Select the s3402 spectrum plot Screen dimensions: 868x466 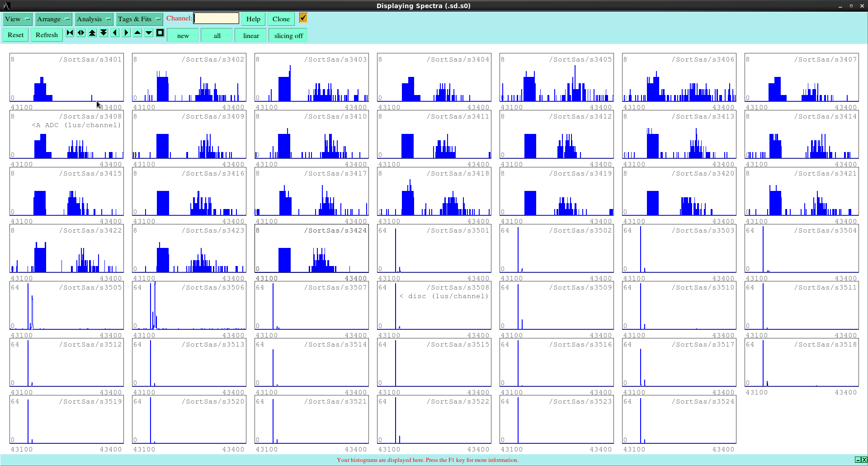tap(189, 77)
